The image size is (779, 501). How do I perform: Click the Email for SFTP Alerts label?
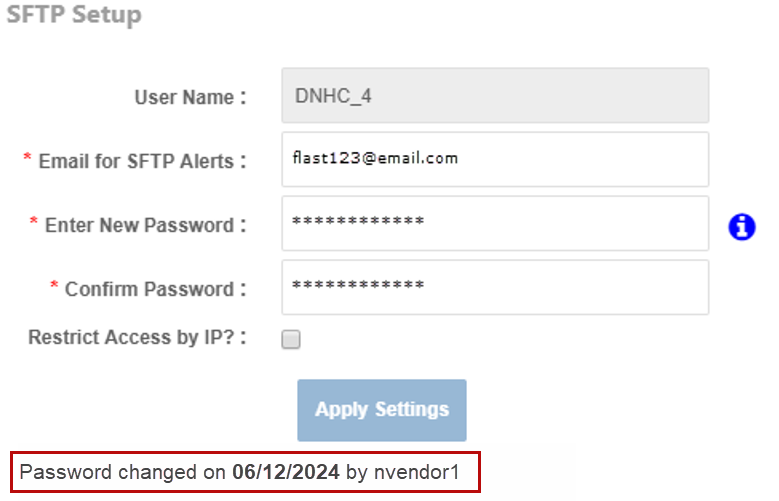(142, 161)
